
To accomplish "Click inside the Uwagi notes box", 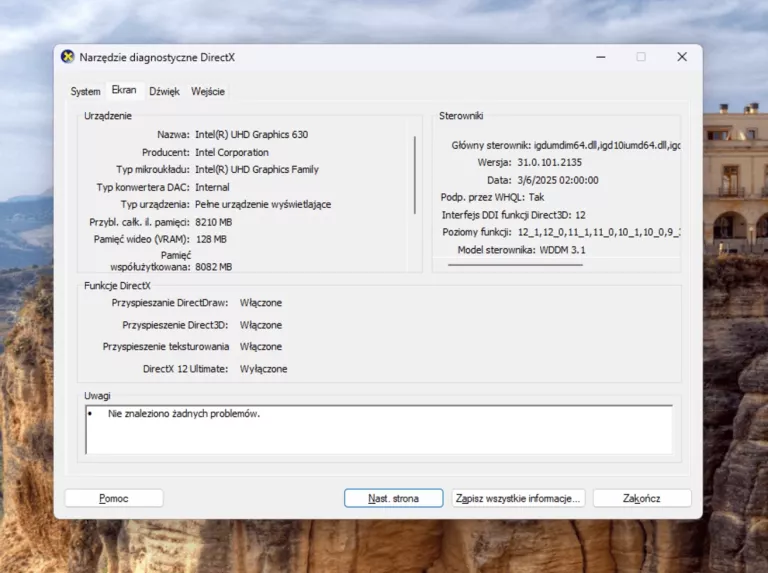I will pos(380,430).
